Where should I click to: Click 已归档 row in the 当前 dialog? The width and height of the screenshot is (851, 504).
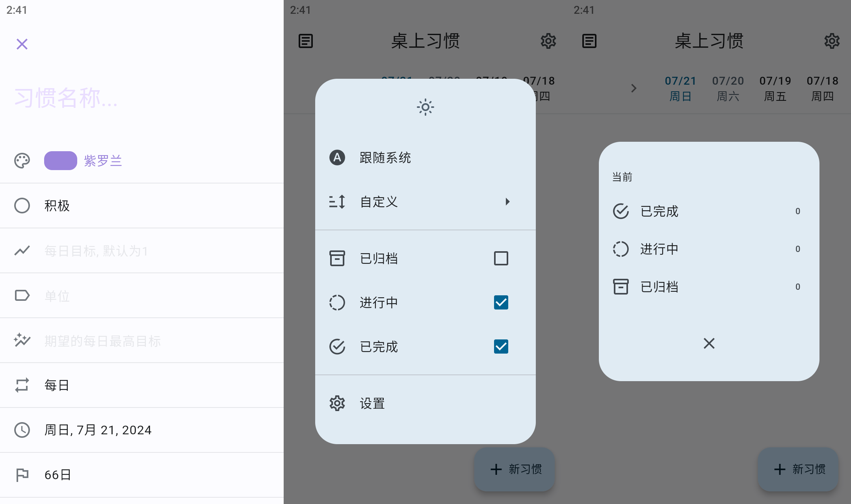pos(709,287)
